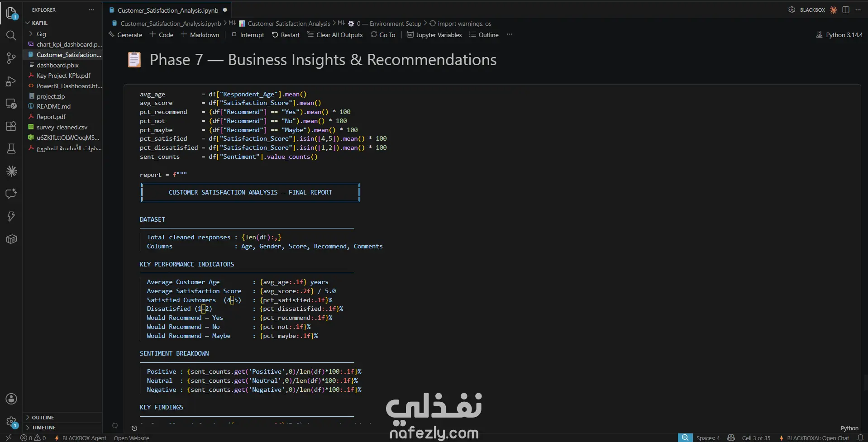Open the lightning bolt icon in activity bar
The width and height of the screenshot is (868, 442).
click(x=11, y=216)
